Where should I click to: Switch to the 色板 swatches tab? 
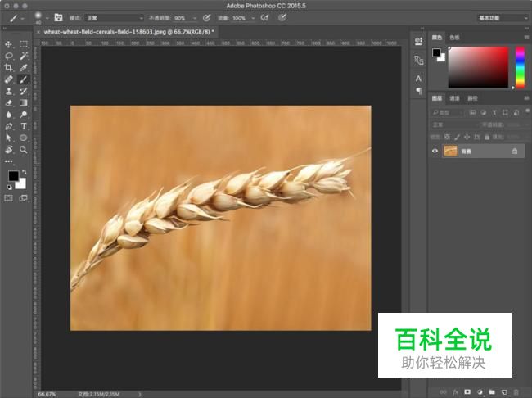click(x=454, y=37)
